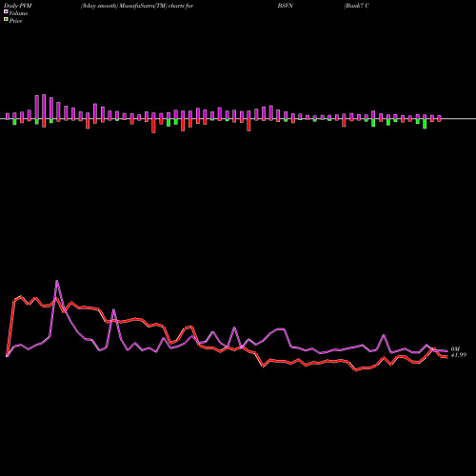Viewport: 476px width, 476px height.
Task: Click the magenta Volume legend swatch
Action: pos(6,11)
